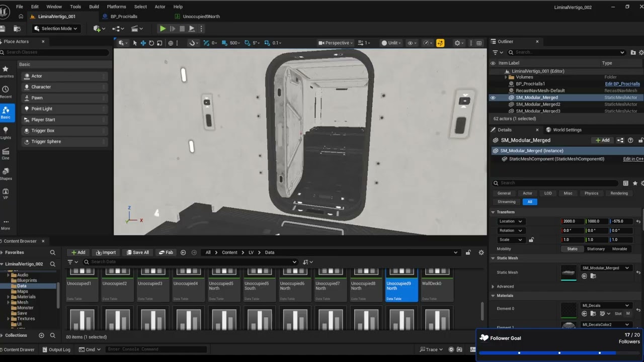Click the Save current level icon

3,29
